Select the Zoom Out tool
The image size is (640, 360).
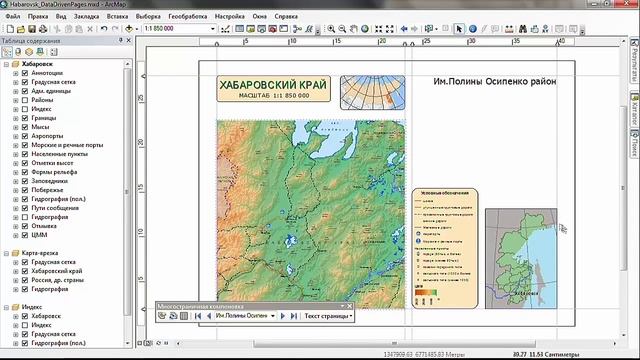pos(342,29)
